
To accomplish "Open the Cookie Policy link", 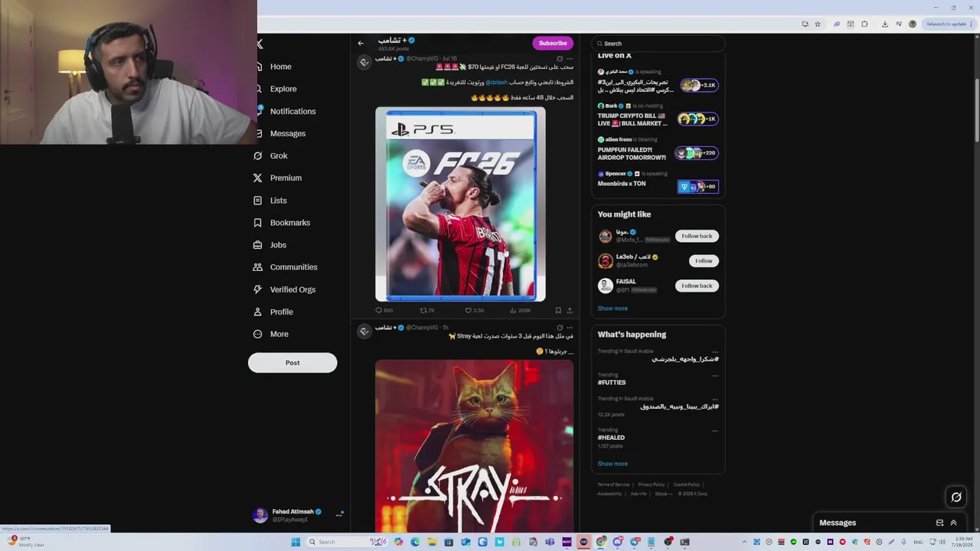I will [x=687, y=484].
